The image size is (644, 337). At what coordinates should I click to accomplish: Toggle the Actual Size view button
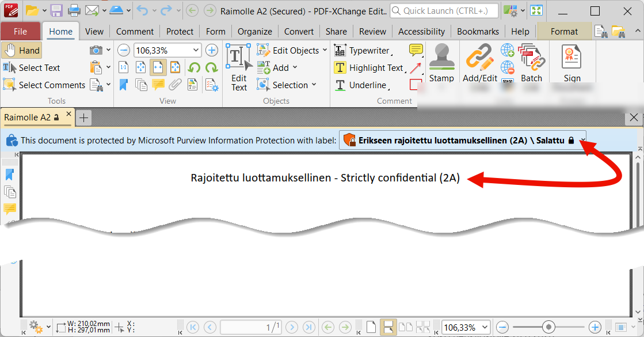tap(124, 67)
